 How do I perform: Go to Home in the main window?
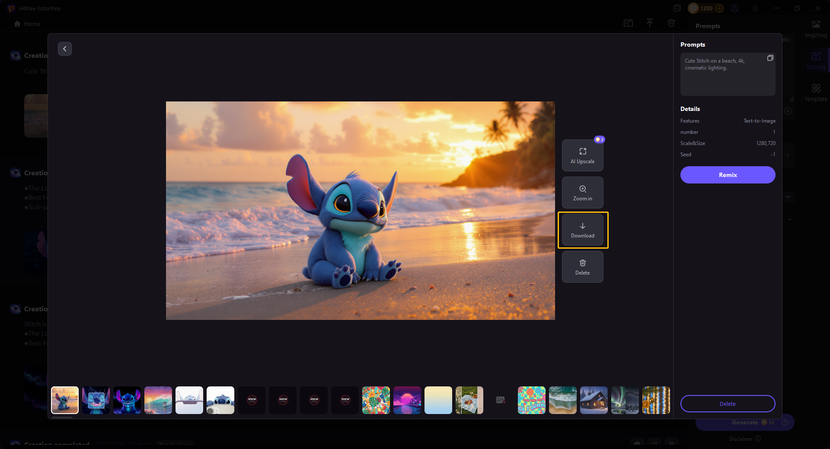(27, 24)
